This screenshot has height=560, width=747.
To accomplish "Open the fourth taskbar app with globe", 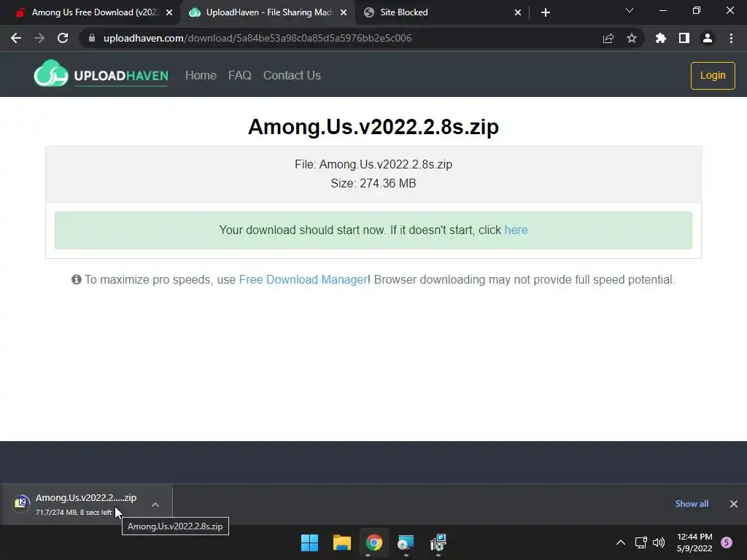I will [x=406, y=542].
